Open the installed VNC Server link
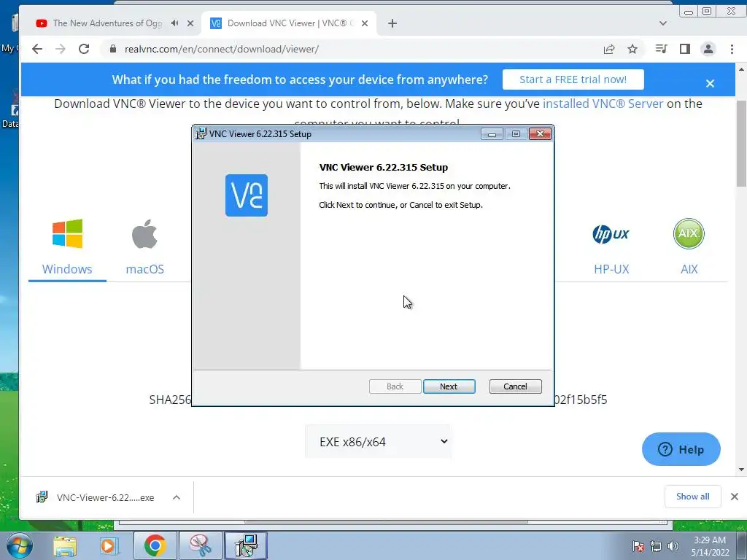The height and width of the screenshot is (560, 747). [603, 104]
